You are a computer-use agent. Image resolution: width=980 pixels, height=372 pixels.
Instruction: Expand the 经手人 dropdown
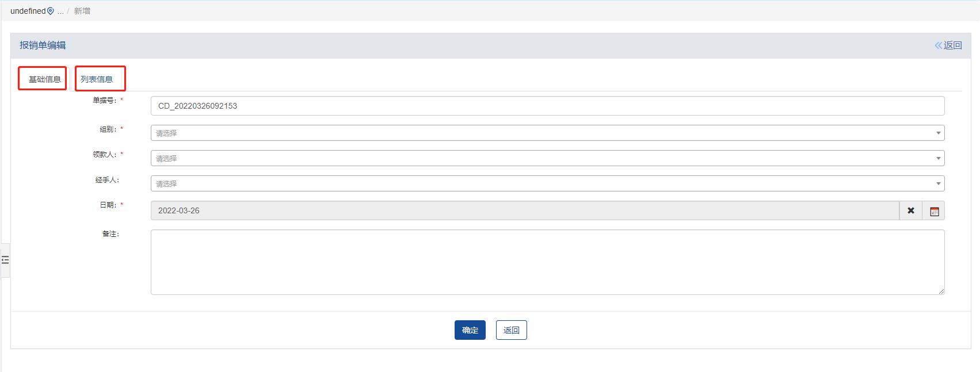[547, 183]
